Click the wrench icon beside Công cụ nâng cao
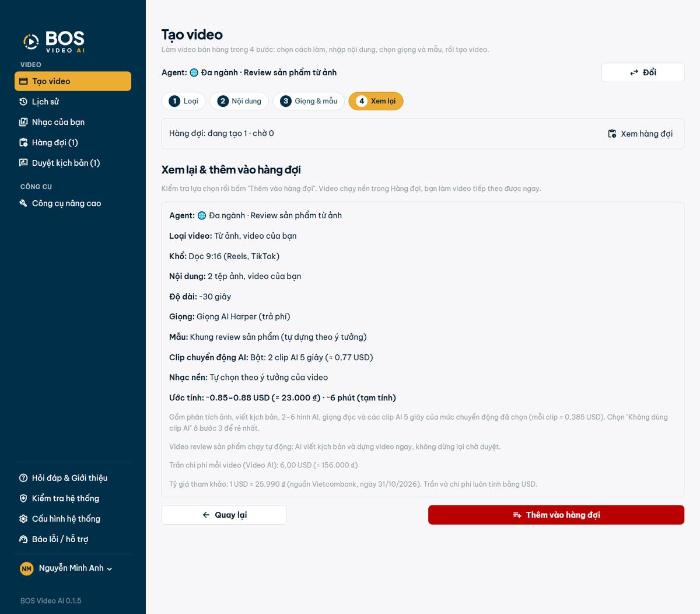 [23, 203]
